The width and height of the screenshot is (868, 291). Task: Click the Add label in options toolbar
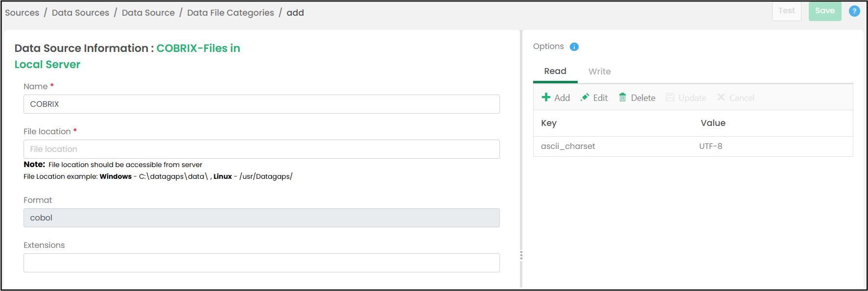tap(562, 98)
